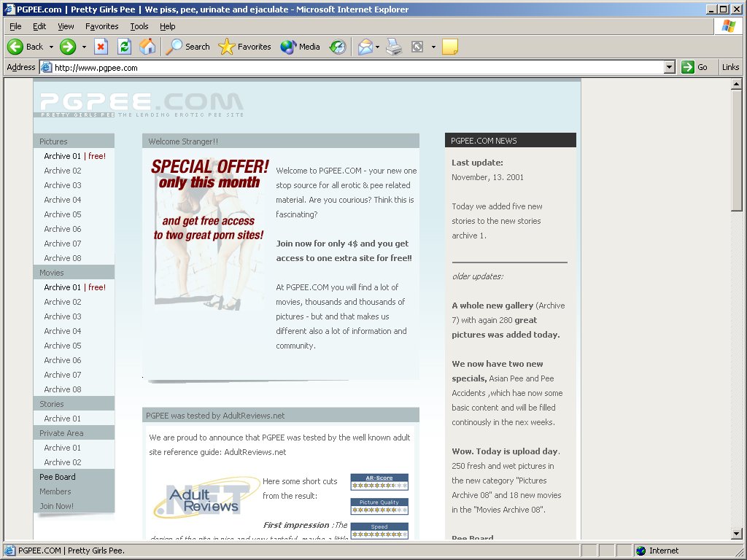Screen dimensions: 747x560
Task: Click the Speed star rating badge
Action: [x=379, y=531]
